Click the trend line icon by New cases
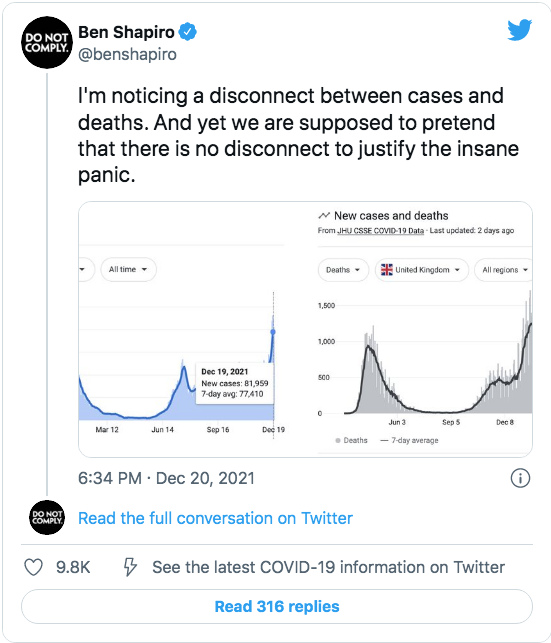This screenshot has height=643, width=551. pyautogui.click(x=324, y=215)
